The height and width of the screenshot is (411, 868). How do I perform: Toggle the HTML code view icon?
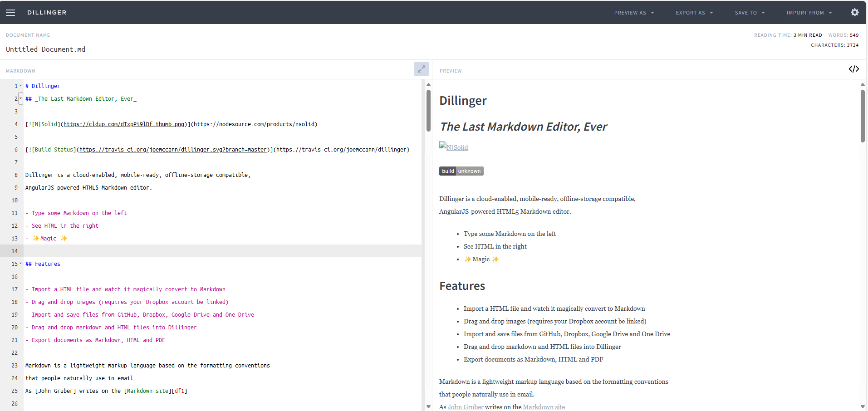point(854,69)
